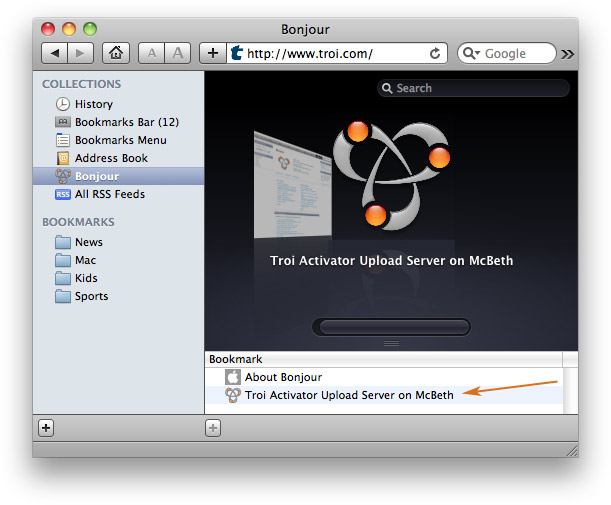Select Bonjour collection in sidebar
This screenshot has width=611, height=505.
coord(118,176)
